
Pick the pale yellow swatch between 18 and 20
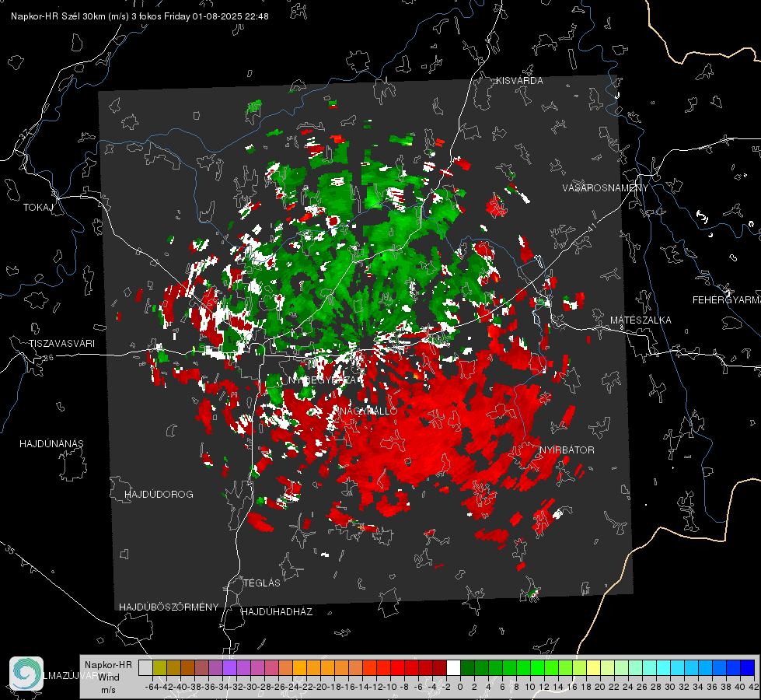(593, 667)
